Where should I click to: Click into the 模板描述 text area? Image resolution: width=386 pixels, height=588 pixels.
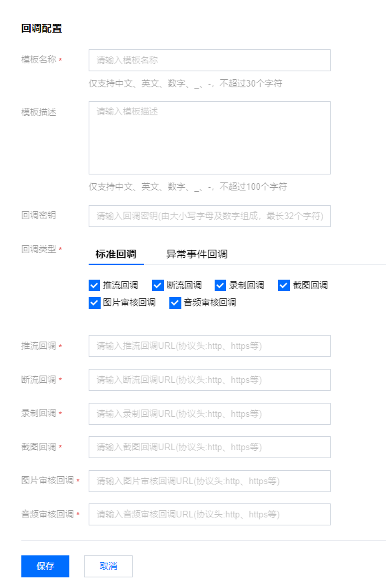click(209, 138)
